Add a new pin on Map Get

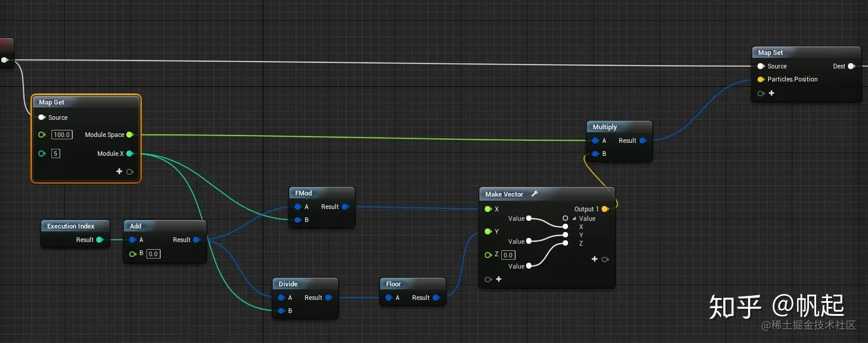[119, 171]
